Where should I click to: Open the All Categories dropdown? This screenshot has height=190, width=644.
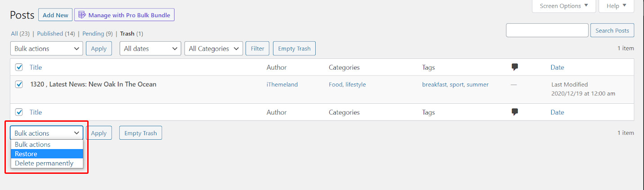pyautogui.click(x=214, y=49)
